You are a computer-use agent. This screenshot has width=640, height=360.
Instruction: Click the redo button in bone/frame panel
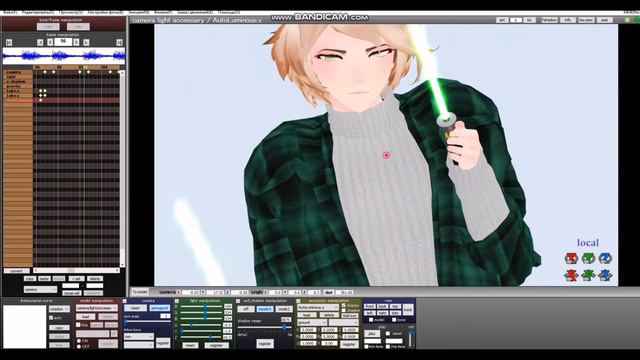coord(78,27)
